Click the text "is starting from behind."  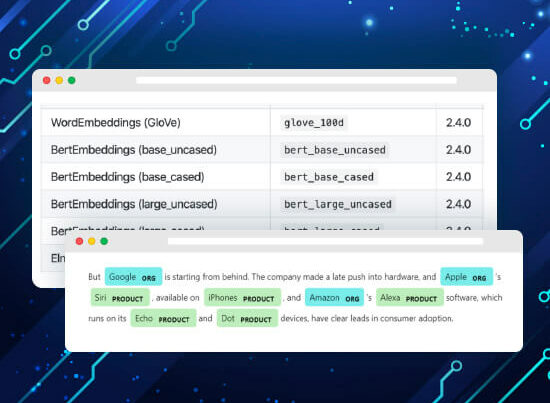207,277
